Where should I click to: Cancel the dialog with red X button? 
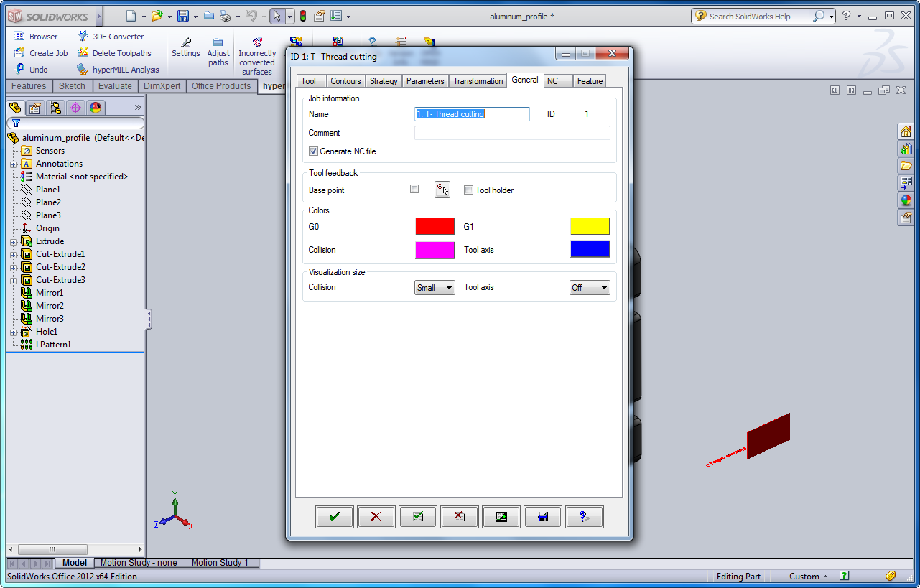pos(376,517)
